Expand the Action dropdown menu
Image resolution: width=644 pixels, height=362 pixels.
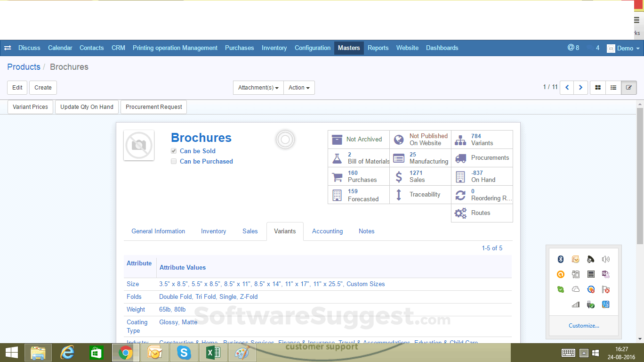coord(299,88)
